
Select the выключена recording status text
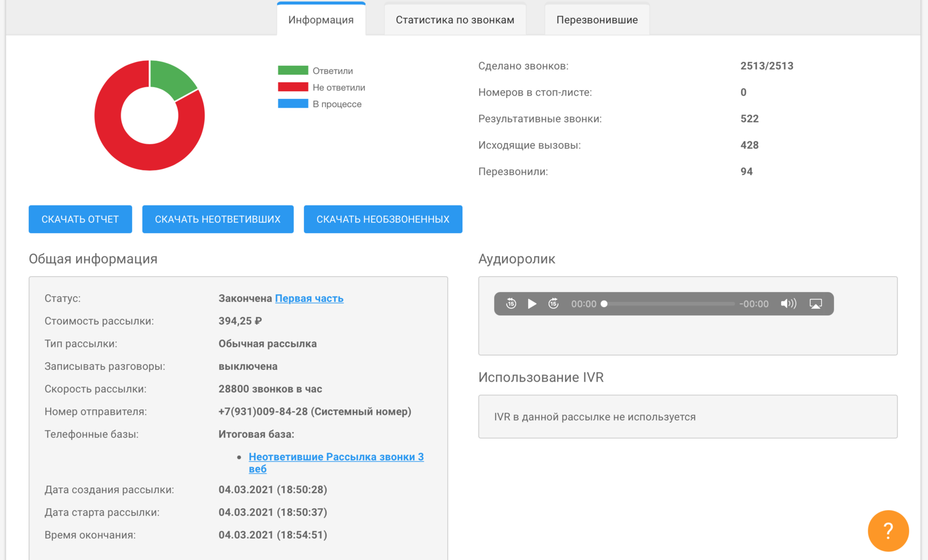tap(248, 366)
